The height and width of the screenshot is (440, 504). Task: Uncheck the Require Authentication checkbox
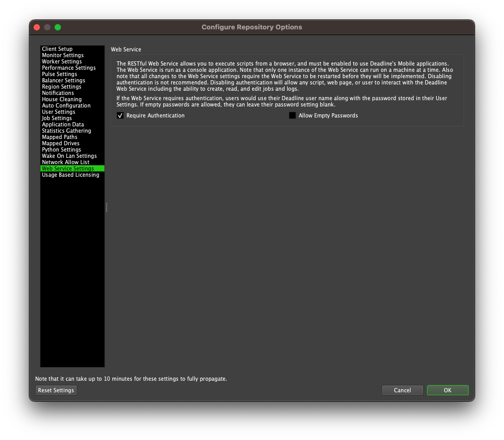coord(120,115)
